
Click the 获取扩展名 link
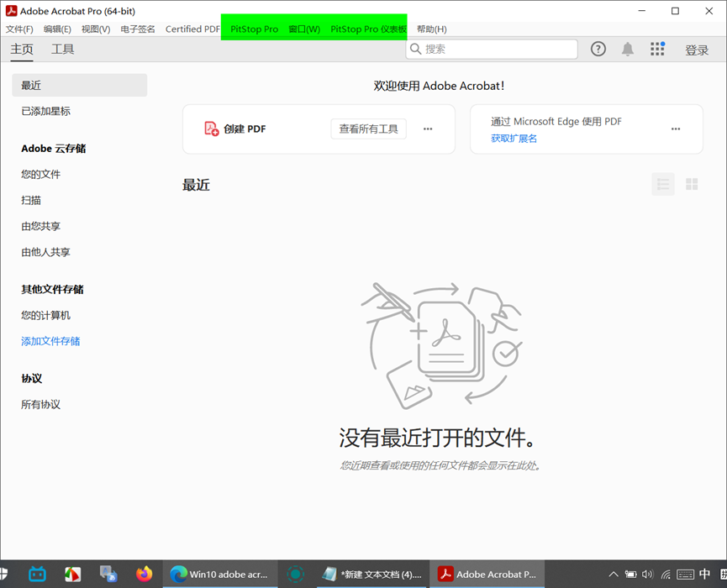pyautogui.click(x=514, y=138)
